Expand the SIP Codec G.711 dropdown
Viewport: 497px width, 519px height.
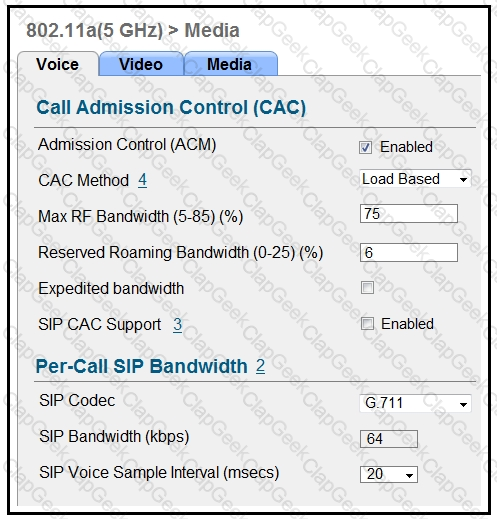click(x=415, y=403)
